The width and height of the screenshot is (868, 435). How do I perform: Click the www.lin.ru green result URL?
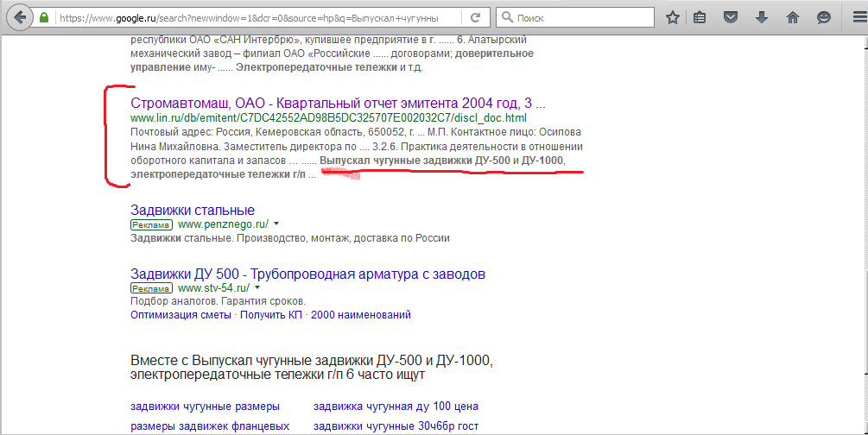tap(328, 118)
